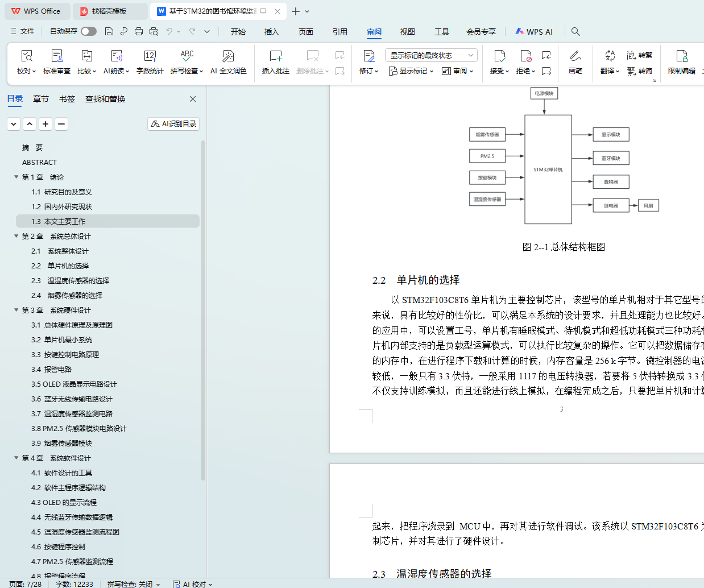Expand quick access toolbar more arrow
Screen dimensions: 704x588
pos(207,31)
